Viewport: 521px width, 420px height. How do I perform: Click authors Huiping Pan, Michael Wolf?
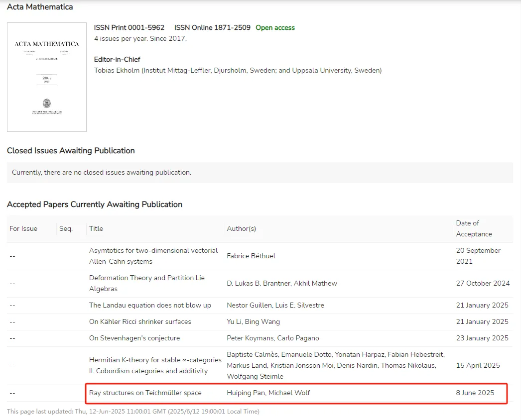[x=268, y=393]
